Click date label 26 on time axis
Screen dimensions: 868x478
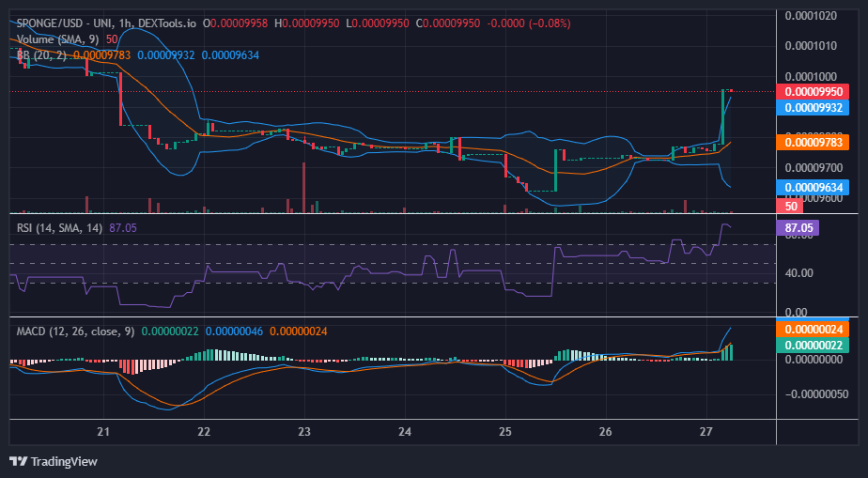(x=606, y=432)
